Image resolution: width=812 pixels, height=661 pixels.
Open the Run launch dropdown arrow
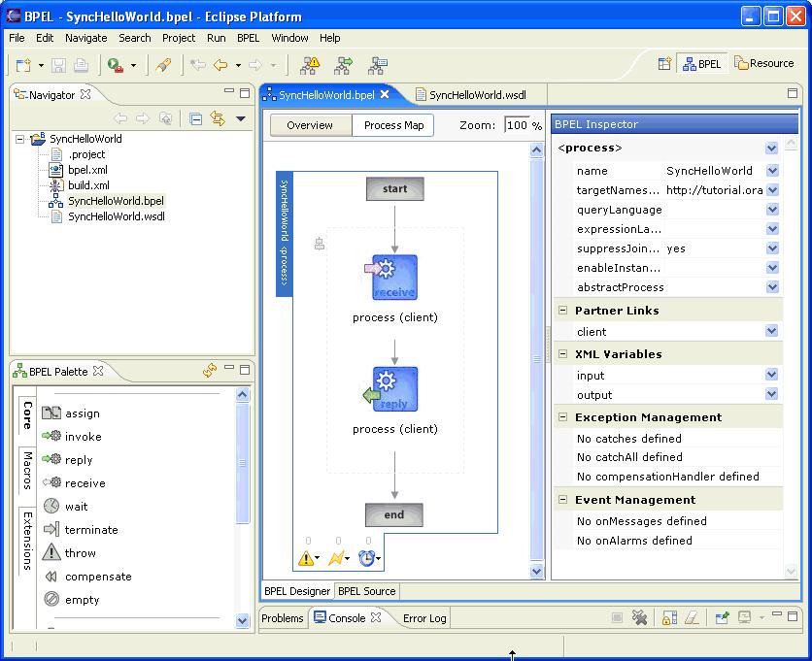133,65
